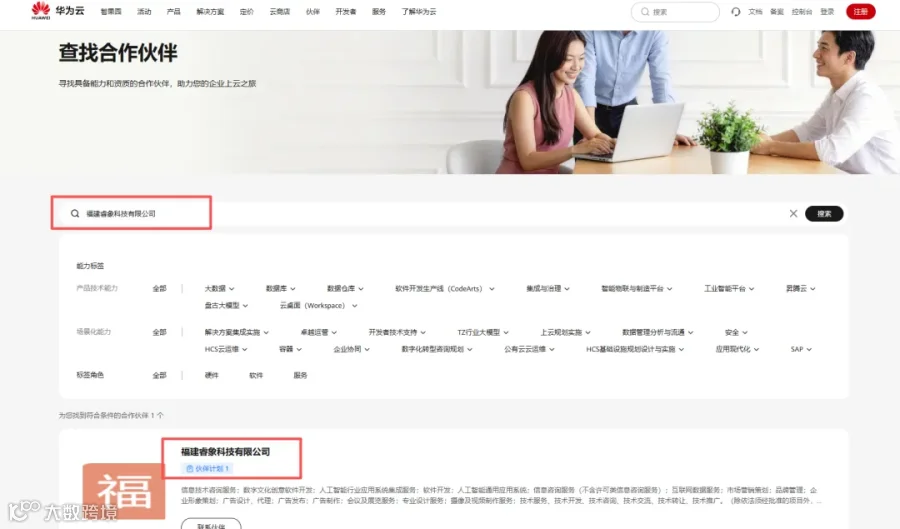Screen dimensions: 900x529
Task: Click the Huawei Cloud logo
Action: click(57, 10)
